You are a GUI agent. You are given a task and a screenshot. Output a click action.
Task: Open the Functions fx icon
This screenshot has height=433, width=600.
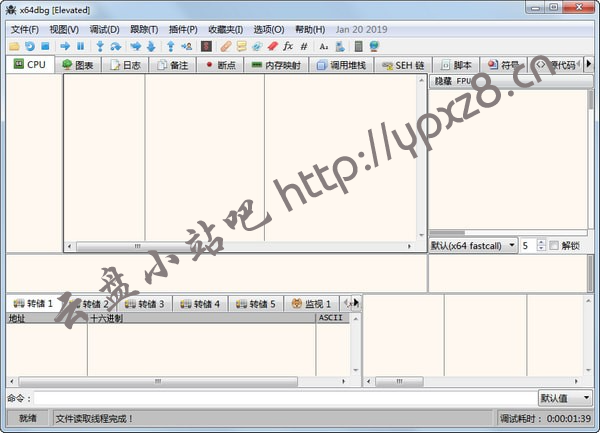[x=288, y=47]
